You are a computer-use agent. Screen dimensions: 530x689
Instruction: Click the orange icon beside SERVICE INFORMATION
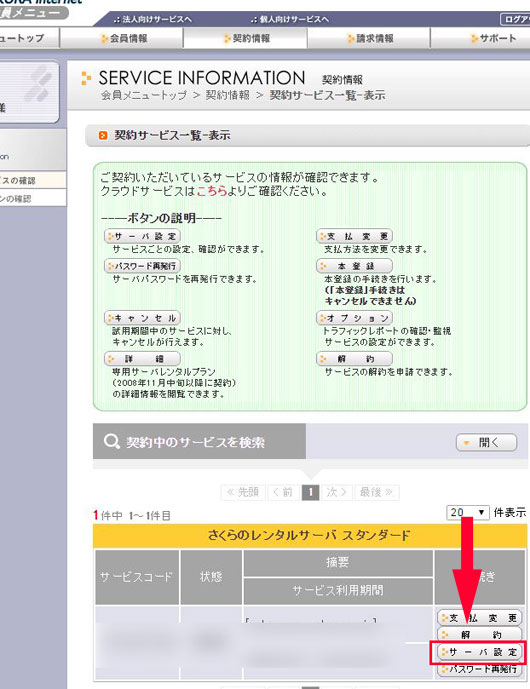86,78
